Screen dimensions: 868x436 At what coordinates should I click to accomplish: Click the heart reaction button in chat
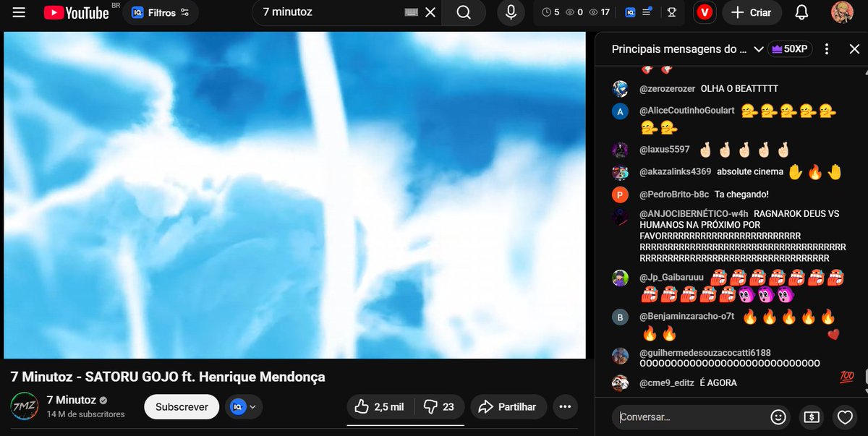(x=844, y=417)
